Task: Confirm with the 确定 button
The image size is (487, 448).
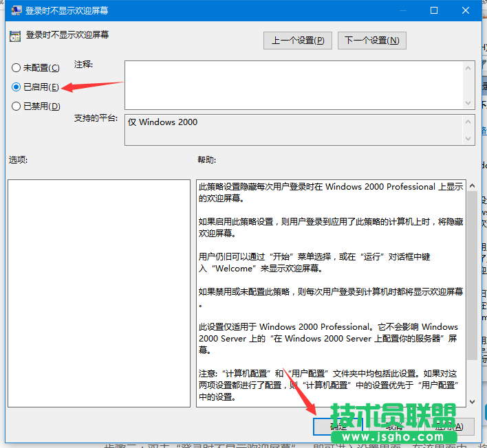Action: point(338,426)
